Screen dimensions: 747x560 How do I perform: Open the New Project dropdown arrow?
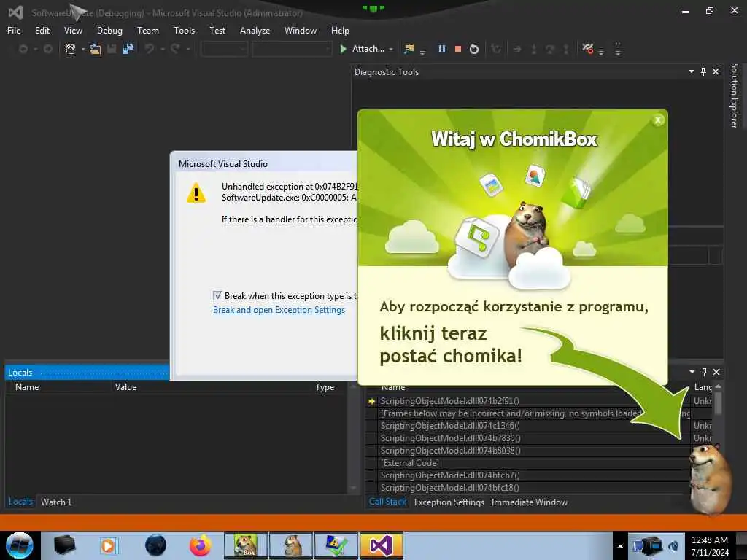click(x=83, y=49)
